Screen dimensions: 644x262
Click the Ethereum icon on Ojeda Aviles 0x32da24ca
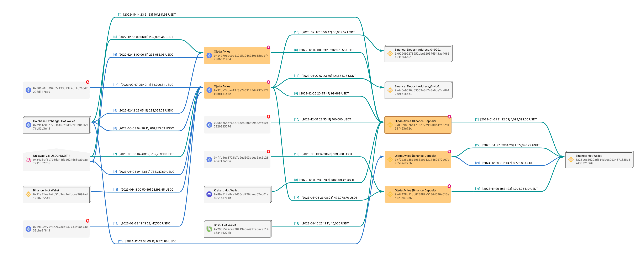[x=209, y=90]
